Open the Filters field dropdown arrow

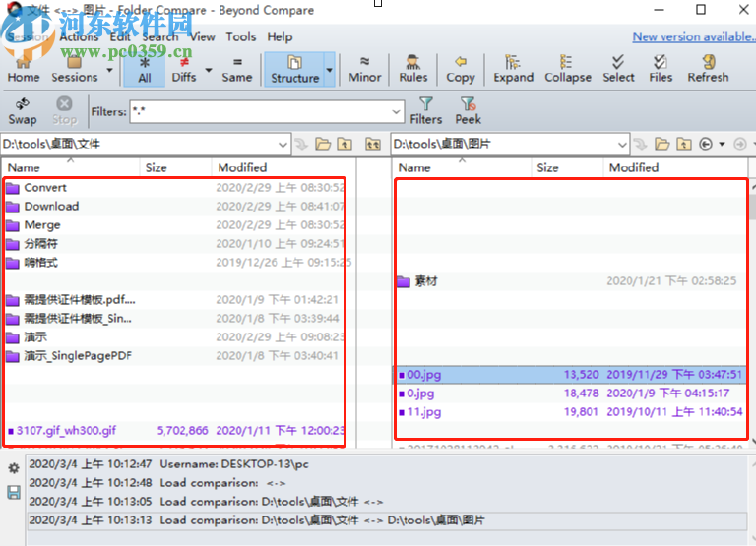(x=396, y=112)
